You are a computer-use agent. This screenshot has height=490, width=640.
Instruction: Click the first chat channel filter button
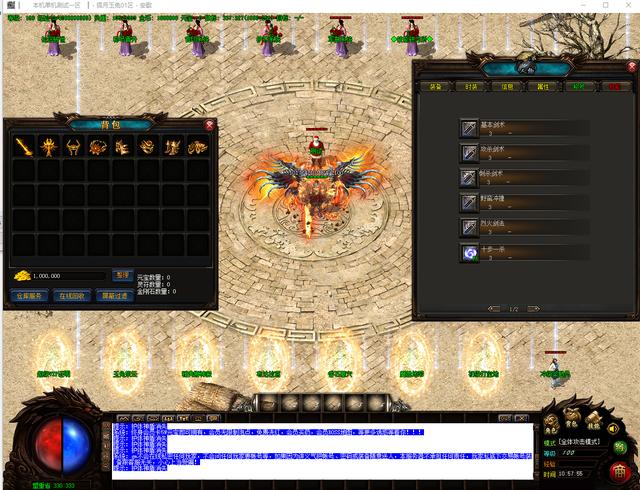pos(123,418)
